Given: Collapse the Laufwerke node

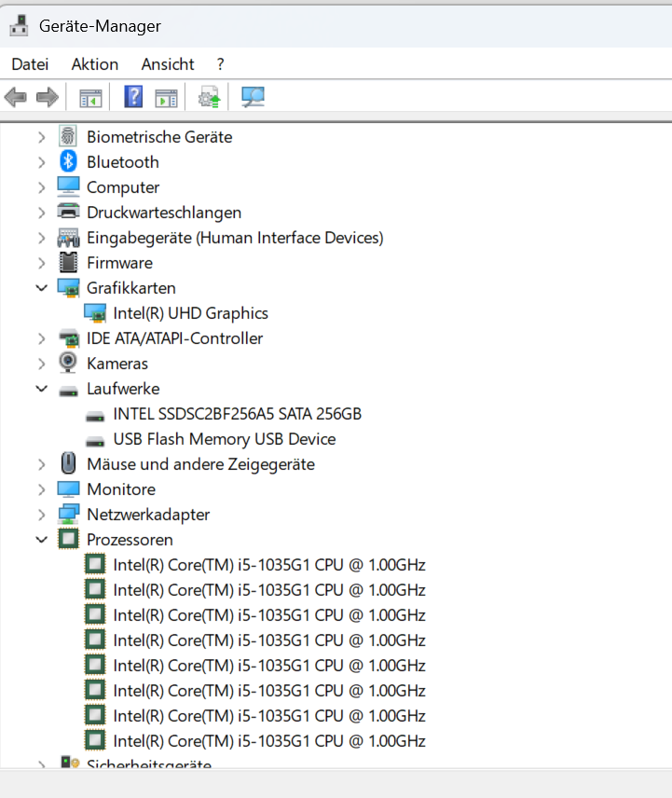Looking at the screenshot, I should pyautogui.click(x=42, y=389).
